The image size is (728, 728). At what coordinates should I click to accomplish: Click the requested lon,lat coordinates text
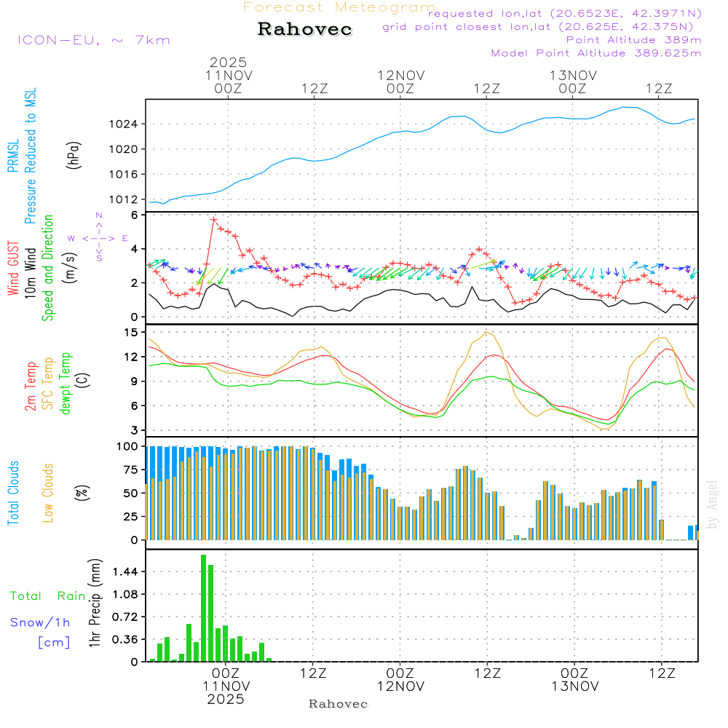pyautogui.click(x=564, y=13)
